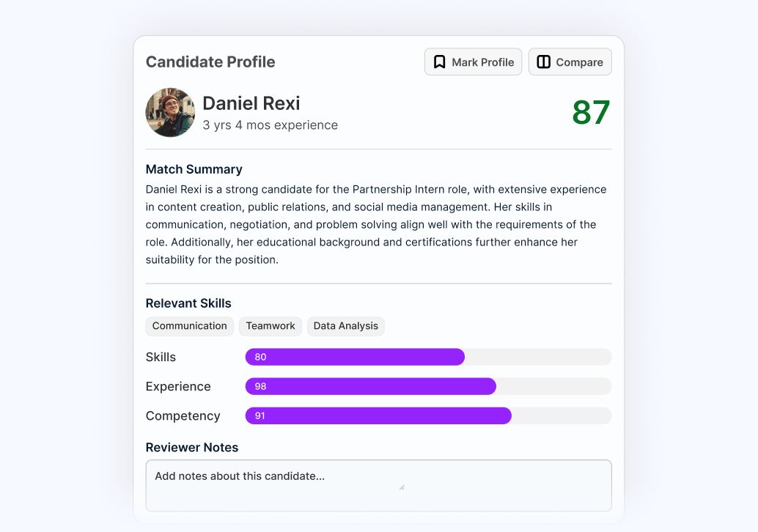The image size is (758, 532).
Task: Select the Communication skill tag
Action: 189,326
